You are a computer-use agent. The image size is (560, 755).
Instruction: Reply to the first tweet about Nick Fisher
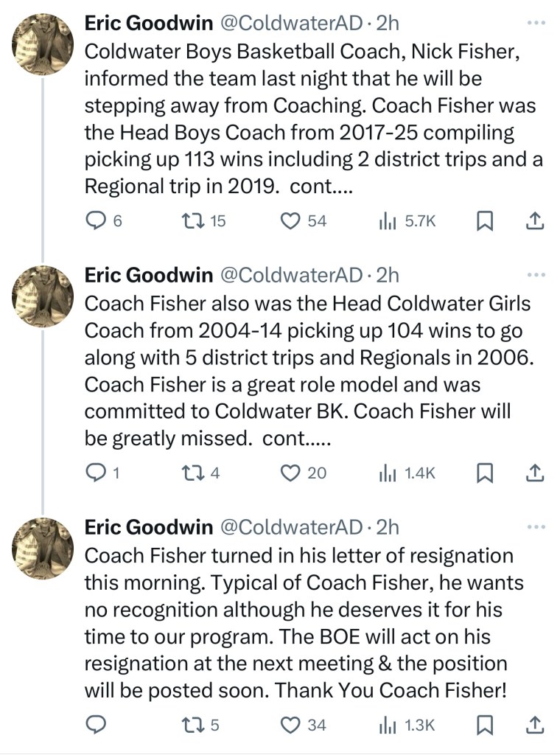point(97,220)
